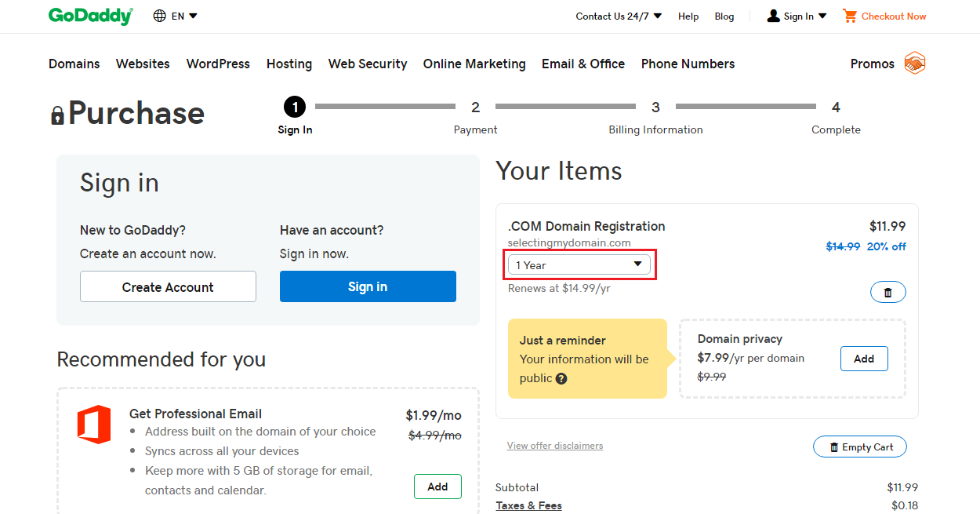Open the Email & Office menu
980x514 pixels.
(583, 64)
